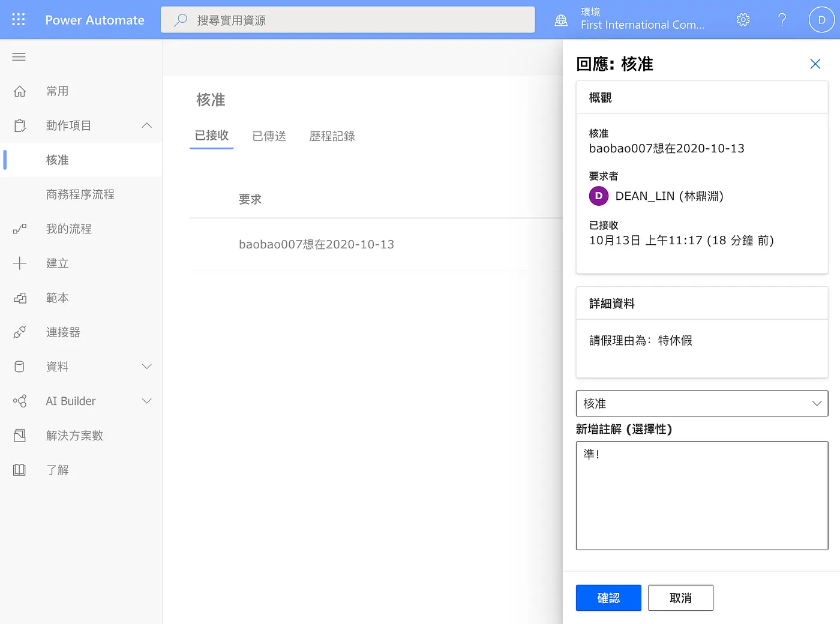Open the app launcher waffle icon
This screenshot has width=840, height=624.
(x=19, y=20)
